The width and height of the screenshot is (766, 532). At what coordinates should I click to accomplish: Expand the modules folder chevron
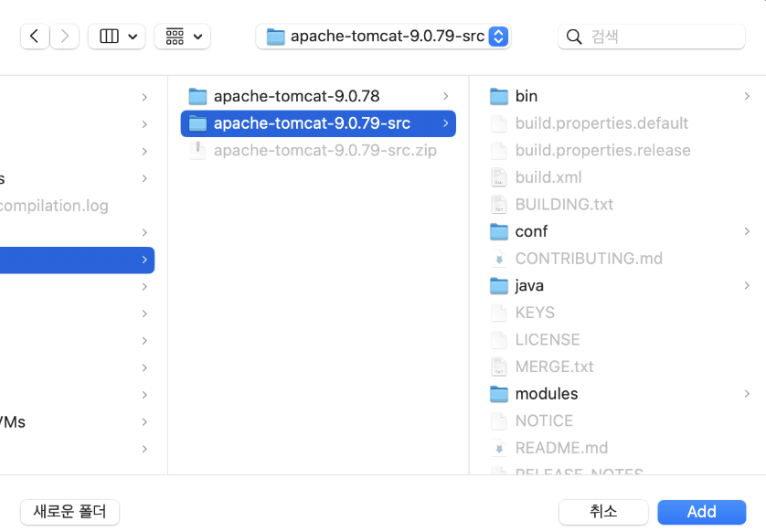tap(747, 394)
